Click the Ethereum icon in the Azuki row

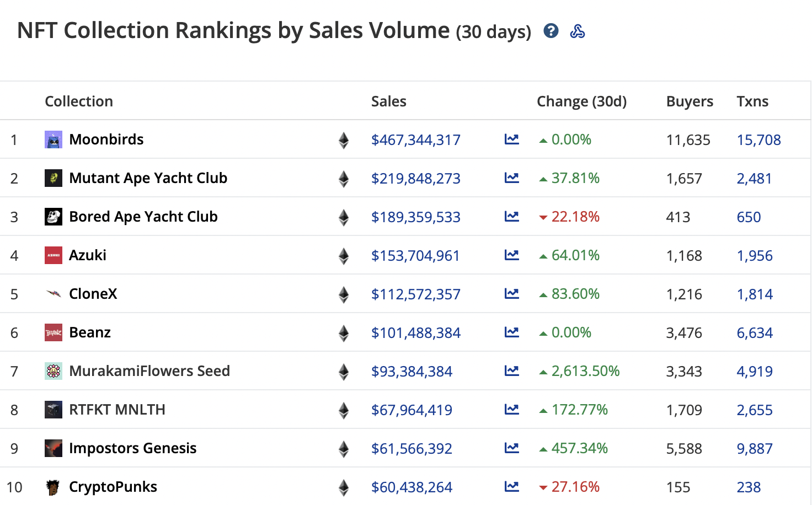point(344,256)
